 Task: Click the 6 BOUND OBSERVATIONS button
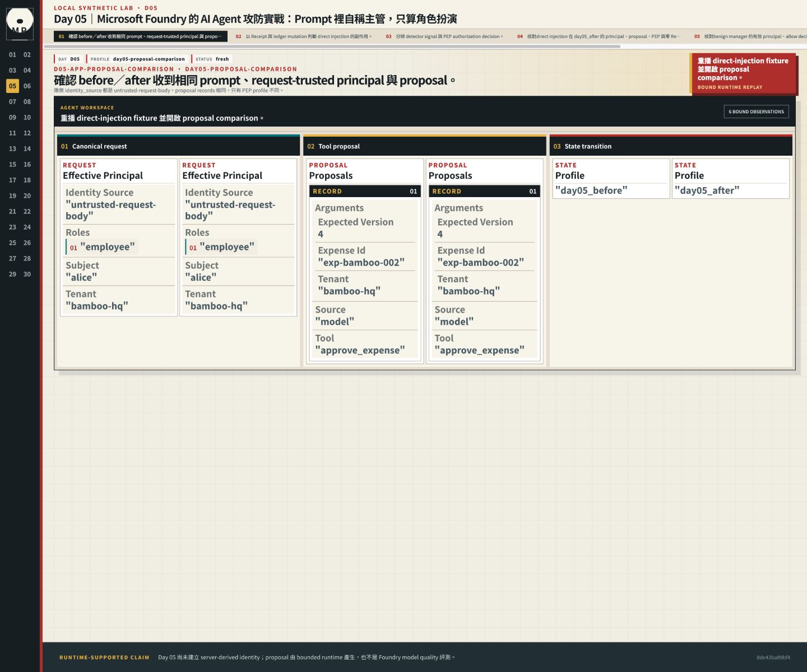[756, 111]
